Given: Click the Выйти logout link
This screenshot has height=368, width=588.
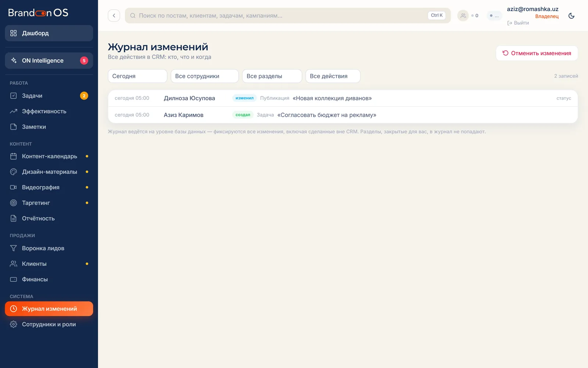Looking at the screenshot, I should coord(518,23).
